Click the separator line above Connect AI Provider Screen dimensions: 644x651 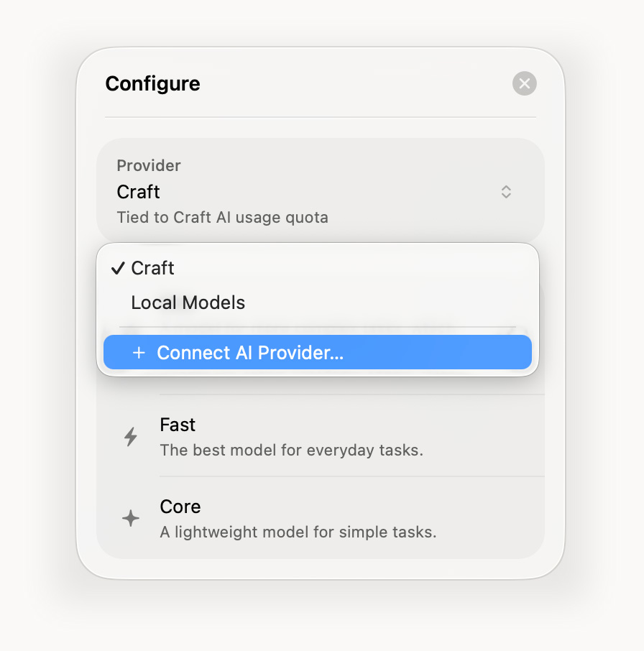click(x=318, y=327)
